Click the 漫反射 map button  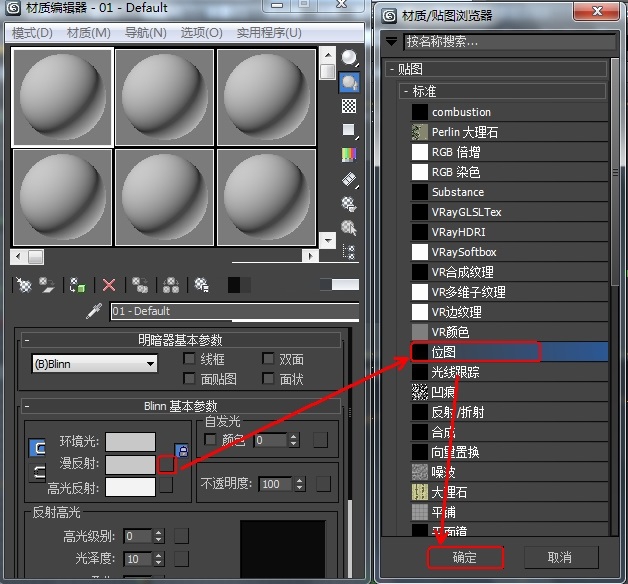tap(166, 465)
